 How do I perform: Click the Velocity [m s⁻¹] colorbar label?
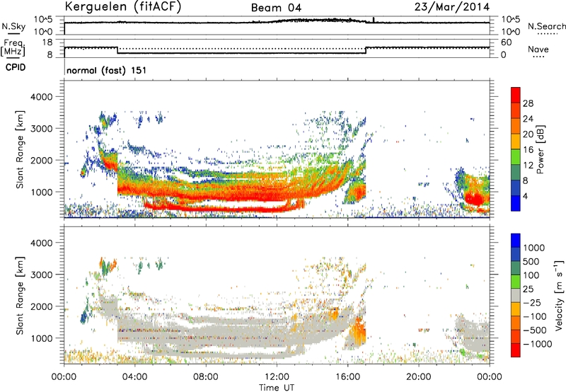(559, 295)
